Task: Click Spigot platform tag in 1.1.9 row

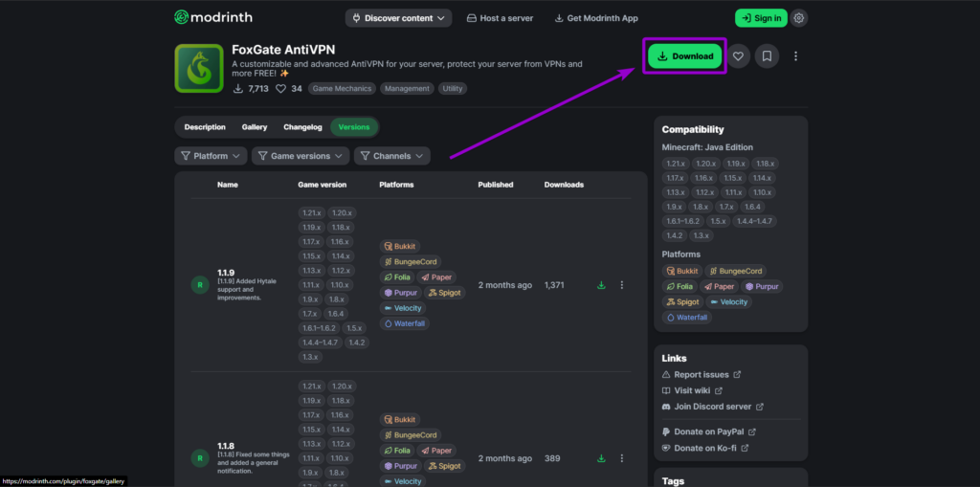Action: 444,293
